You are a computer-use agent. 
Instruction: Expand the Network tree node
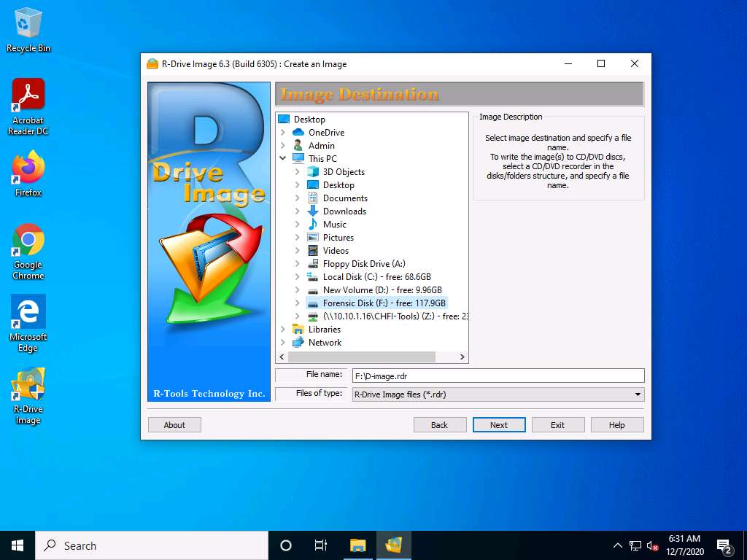(283, 342)
